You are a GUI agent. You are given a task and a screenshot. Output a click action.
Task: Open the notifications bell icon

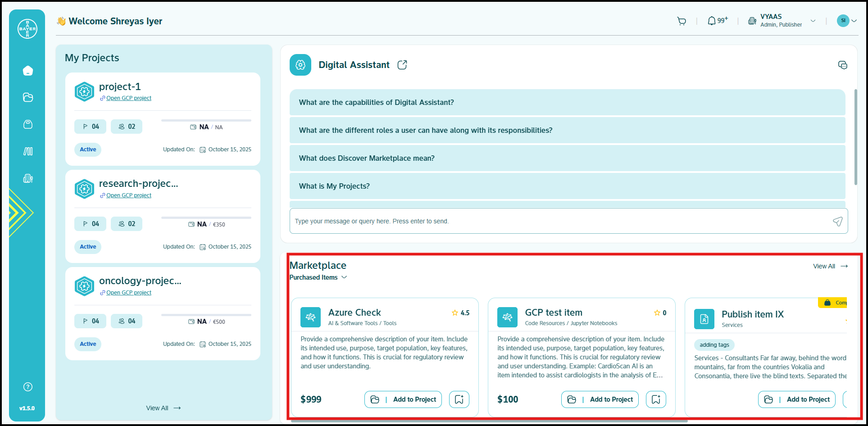pos(712,21)
